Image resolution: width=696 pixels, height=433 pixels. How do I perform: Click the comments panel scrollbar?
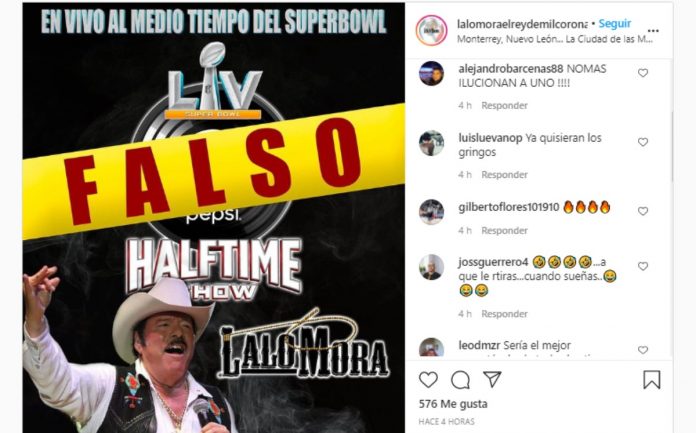click(672, 147)
